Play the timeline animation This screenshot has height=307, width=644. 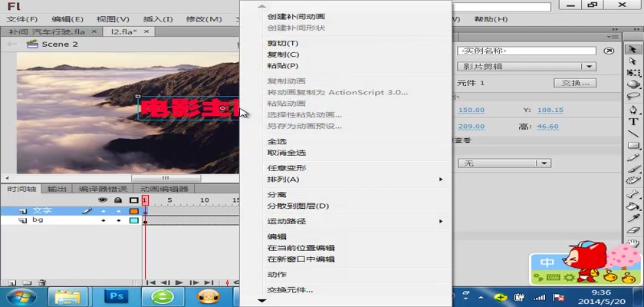pyautogui.click(x=179, y=282)
